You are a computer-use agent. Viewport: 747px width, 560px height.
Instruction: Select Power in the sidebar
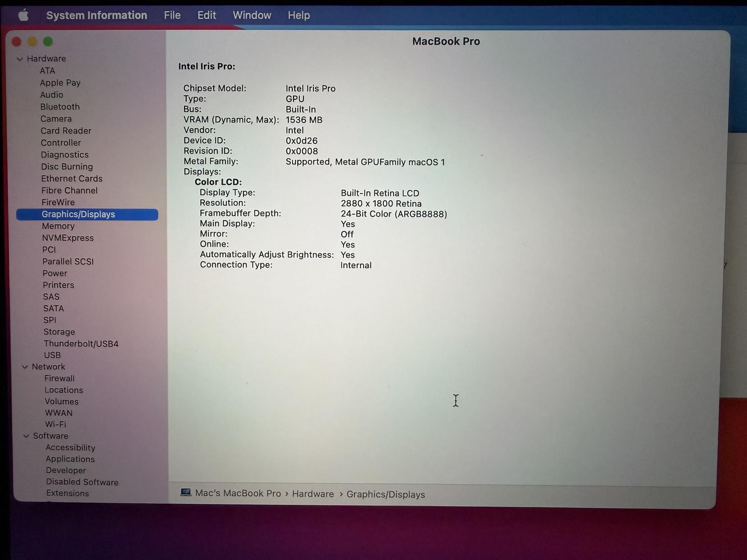(x=55, y=273)
